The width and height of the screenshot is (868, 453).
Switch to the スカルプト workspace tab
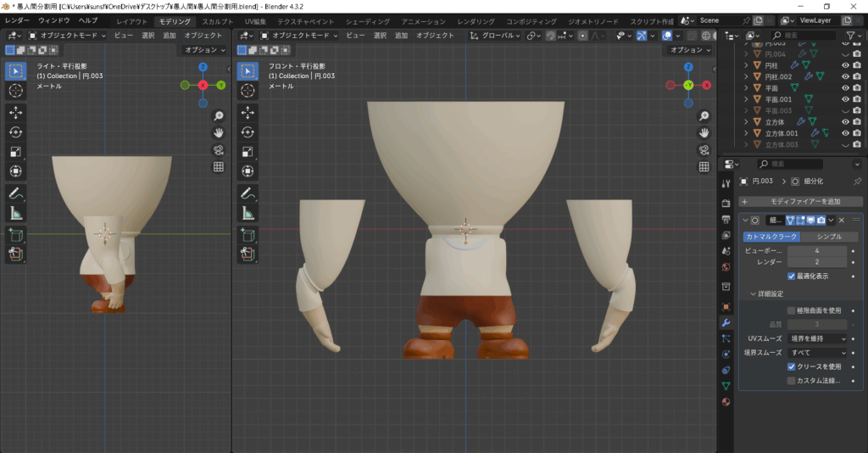pyautogui.click(x=218, y=20)
